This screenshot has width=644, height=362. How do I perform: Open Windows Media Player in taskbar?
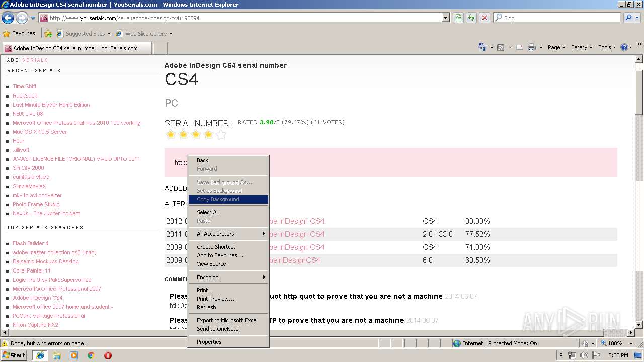(74, 355)
